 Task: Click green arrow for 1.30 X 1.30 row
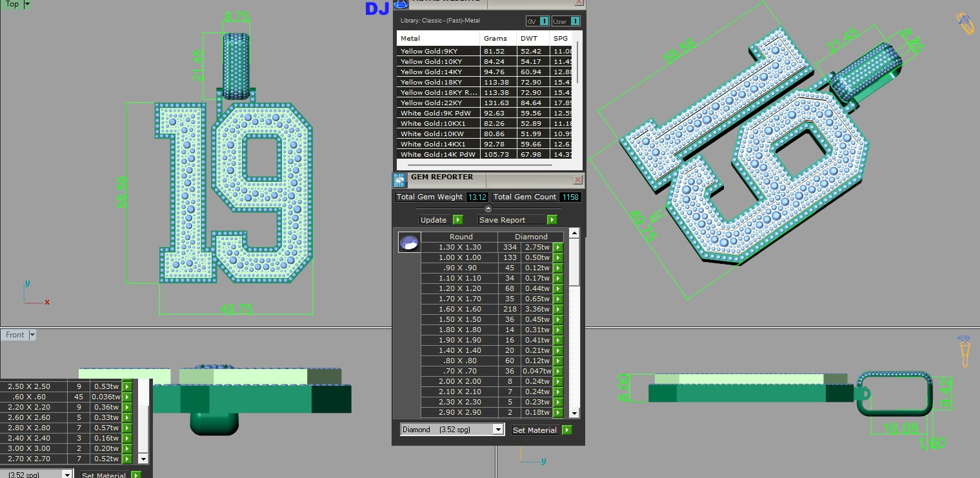[x=558, y=247]
